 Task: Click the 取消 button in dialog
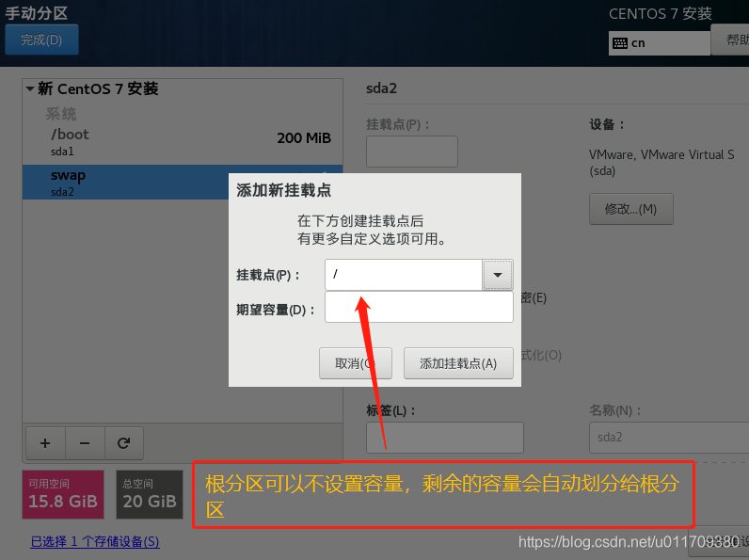(x=356, y=363)
